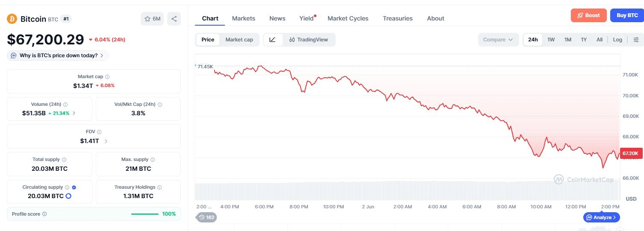Switch to the Market Cycles tab

[348, 18]
